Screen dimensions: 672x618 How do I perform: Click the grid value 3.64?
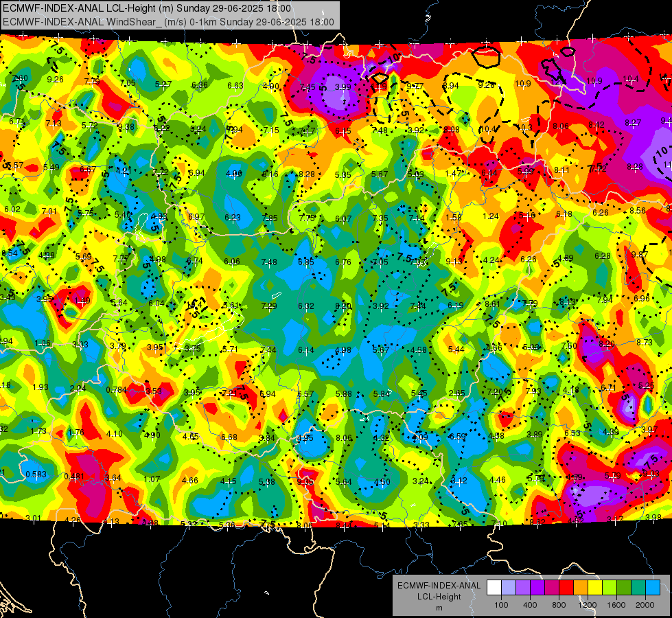pos(113,477)
